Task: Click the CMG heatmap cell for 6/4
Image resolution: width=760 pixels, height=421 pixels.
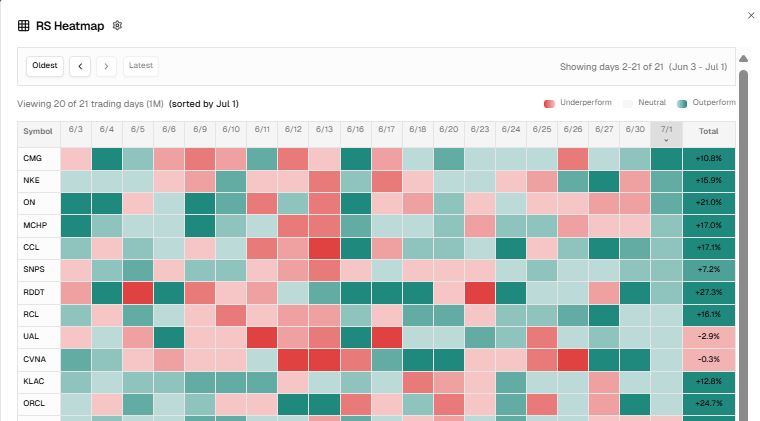Action: [x=107, y=159]
